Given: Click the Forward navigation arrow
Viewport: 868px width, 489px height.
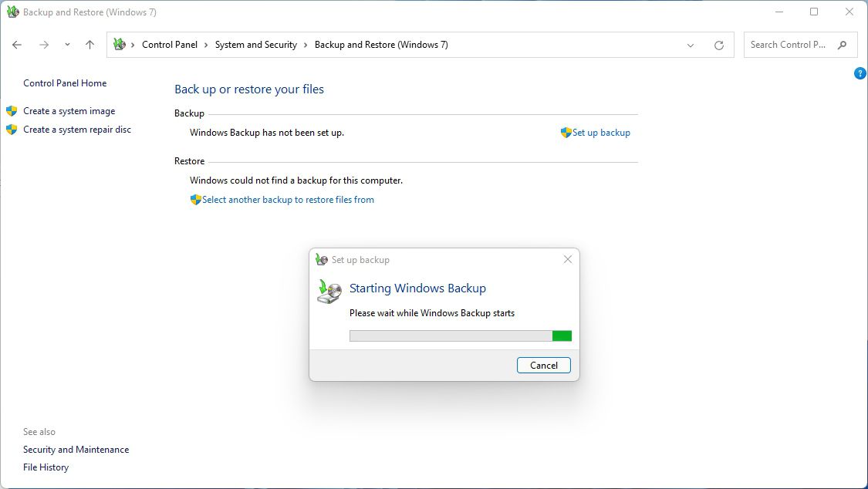Looking at the screenshot, I should point(44,45).
